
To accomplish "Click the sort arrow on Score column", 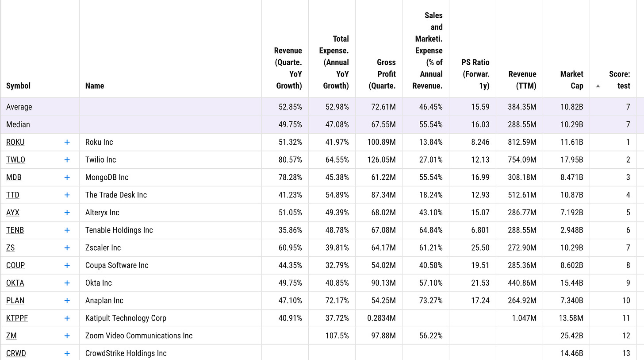I will tap(598, 86).
